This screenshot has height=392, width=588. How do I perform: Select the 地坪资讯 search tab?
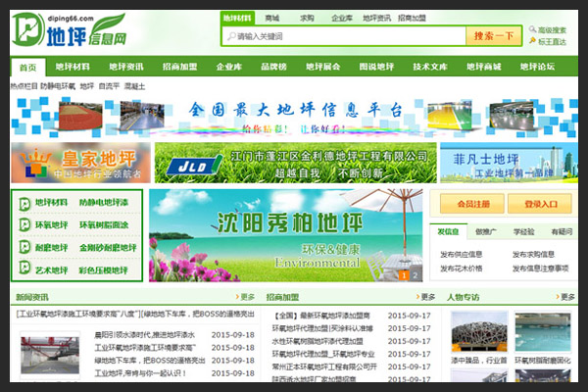click(376, 18)
